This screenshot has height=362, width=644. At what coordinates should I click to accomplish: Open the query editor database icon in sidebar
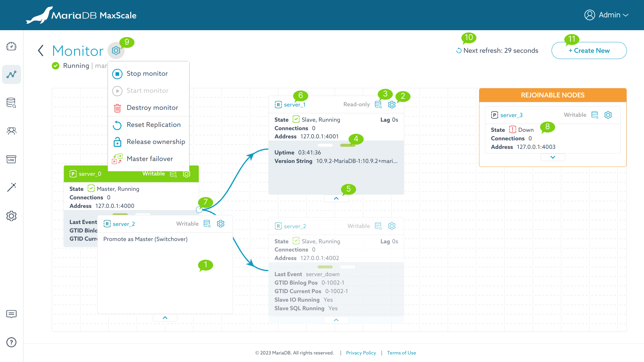point(11,103)
